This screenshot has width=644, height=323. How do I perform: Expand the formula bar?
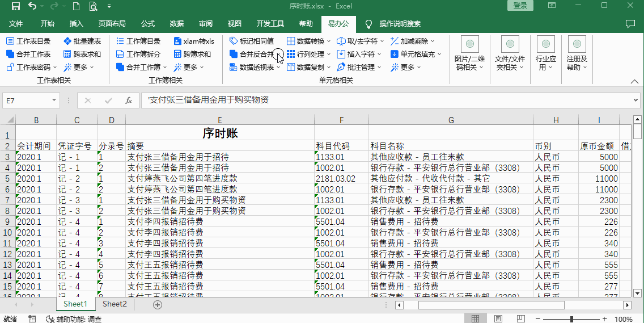point(636,100)
